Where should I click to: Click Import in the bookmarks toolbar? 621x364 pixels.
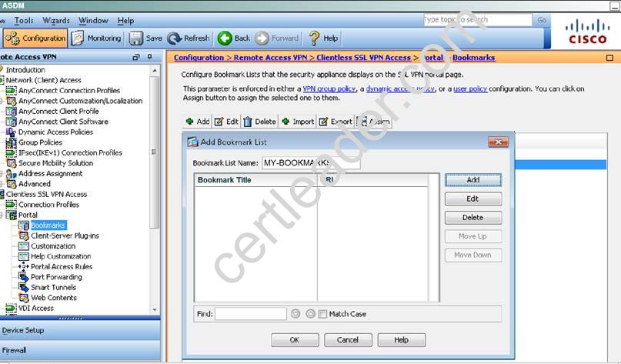tap(298, 122)
